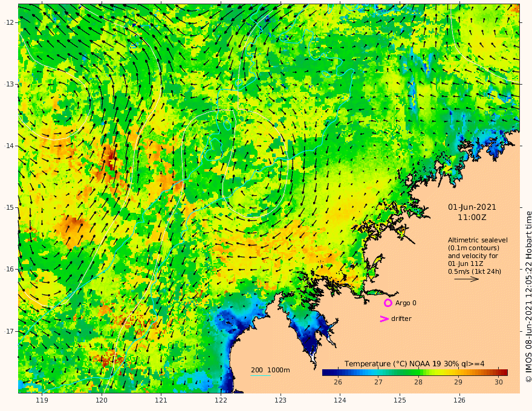
Task: Click the velocity scale reference arrow
Action: pos(467,279)
